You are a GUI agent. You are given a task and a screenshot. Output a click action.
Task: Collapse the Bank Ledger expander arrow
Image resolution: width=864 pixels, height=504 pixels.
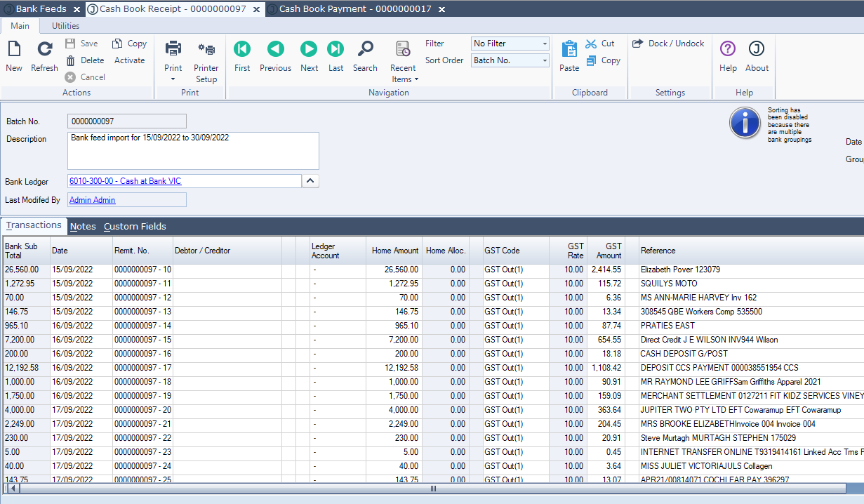(310, 181)
